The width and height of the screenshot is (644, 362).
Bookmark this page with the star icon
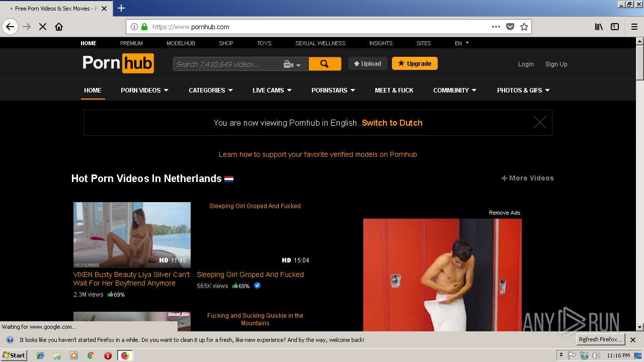(x=524, y=27)
